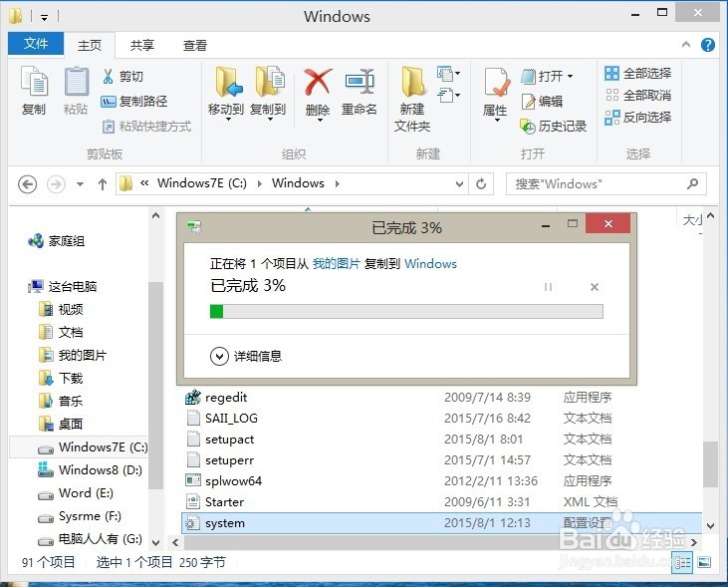Screen dimensions: 728x587
Task: Select Homegroup (家庭组) in navigation pane
Action: click(x=57, y=241)
